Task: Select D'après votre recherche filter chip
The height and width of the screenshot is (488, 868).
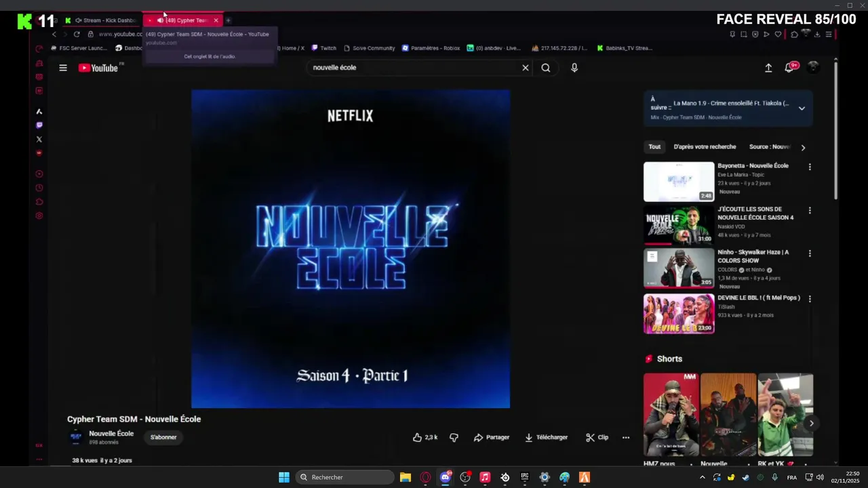Action: coord(705,147)
